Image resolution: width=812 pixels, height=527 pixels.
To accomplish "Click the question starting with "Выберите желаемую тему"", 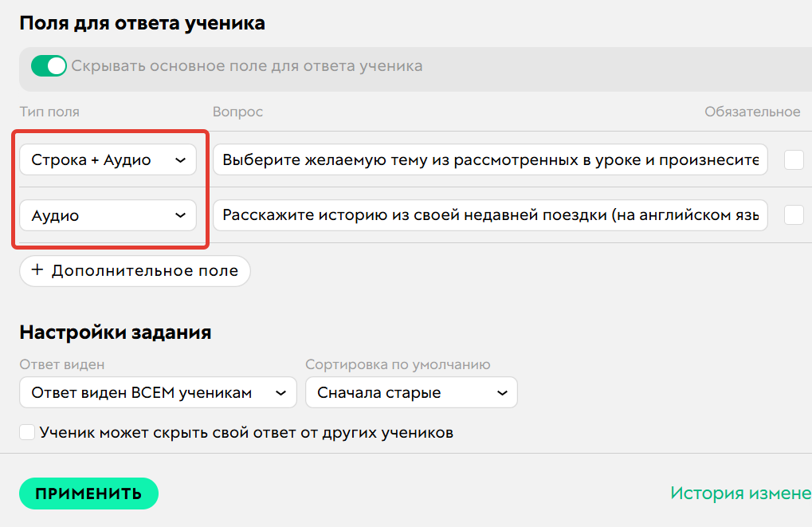I will [490, 159].
